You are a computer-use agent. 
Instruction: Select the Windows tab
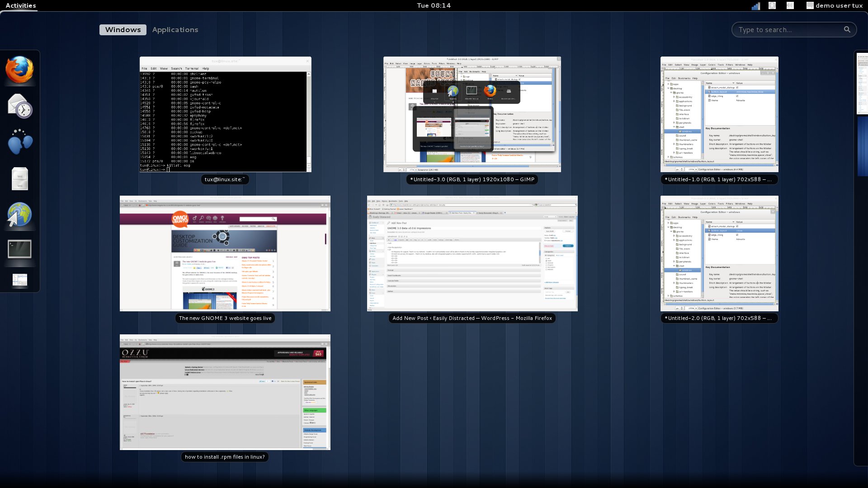123,29
